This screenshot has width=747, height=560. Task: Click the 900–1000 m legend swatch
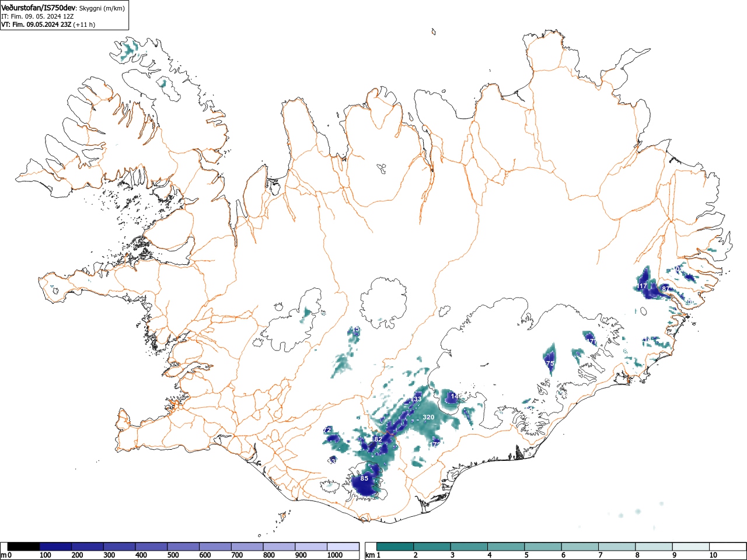pyautogui.click(x=311, y=547)
